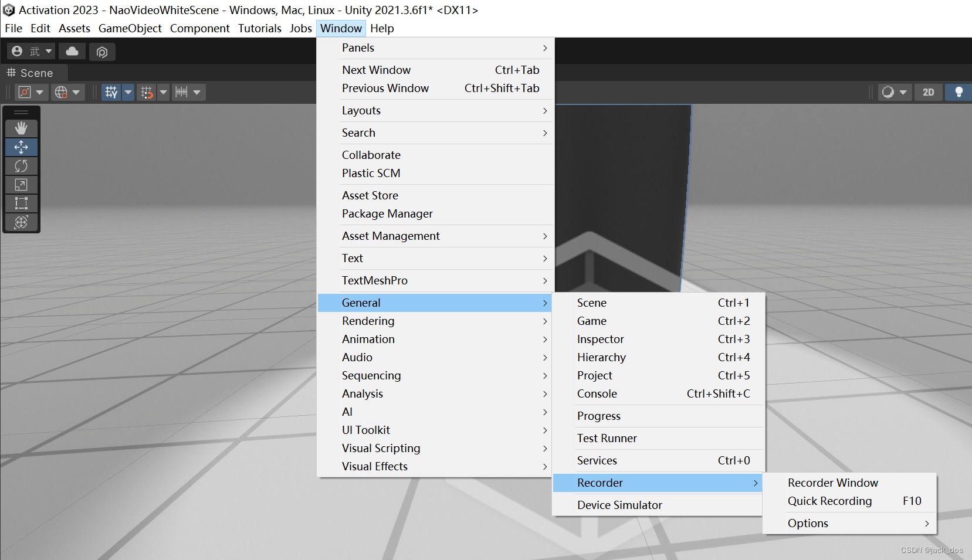
Task: Click the Scene tab
Action: click(34, 73)
